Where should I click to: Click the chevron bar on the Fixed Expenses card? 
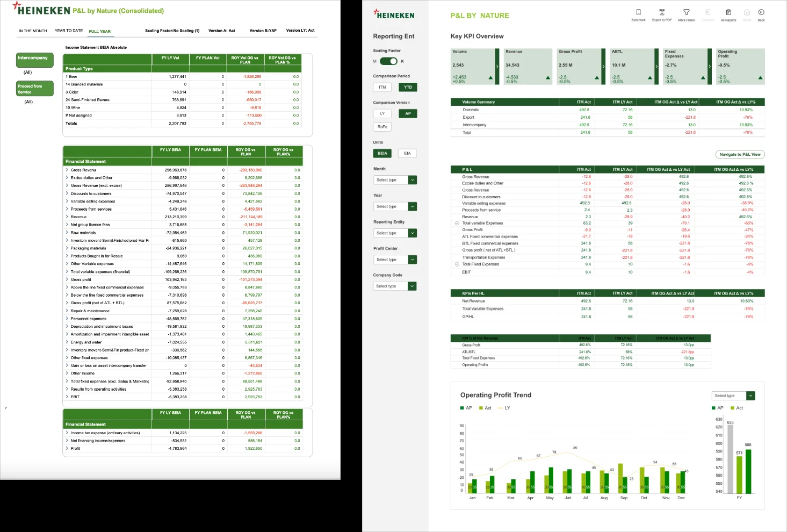point(710,67)
